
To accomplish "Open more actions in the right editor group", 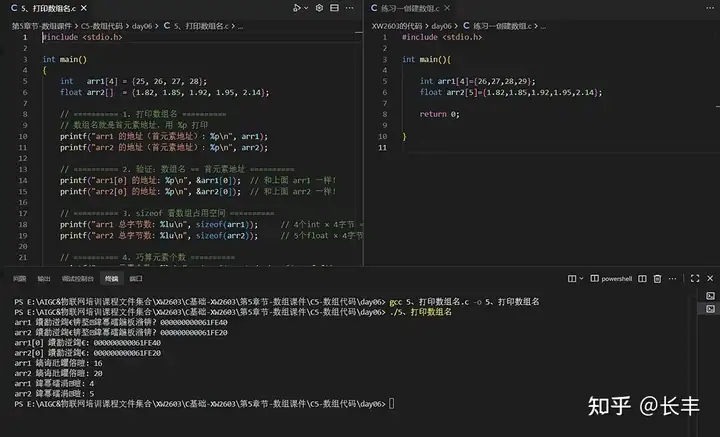I will 710,8.
